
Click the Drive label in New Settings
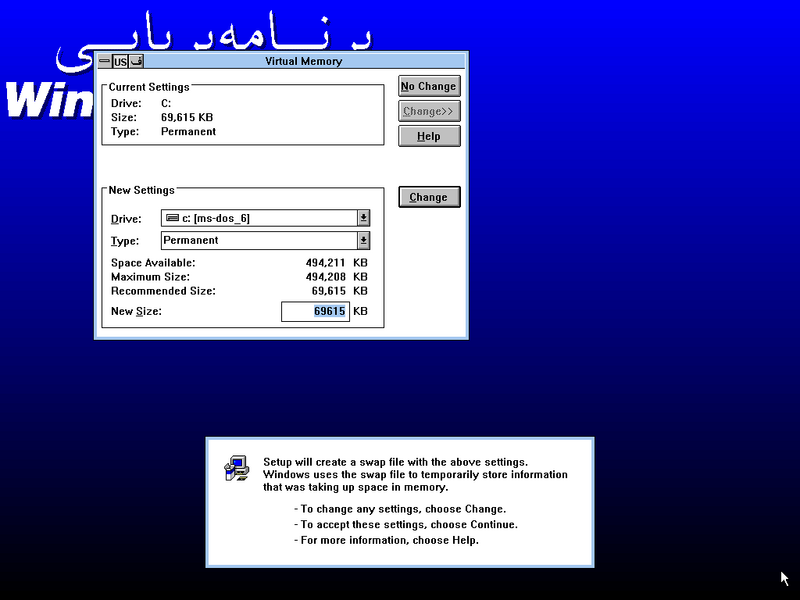tap(126, 219)
